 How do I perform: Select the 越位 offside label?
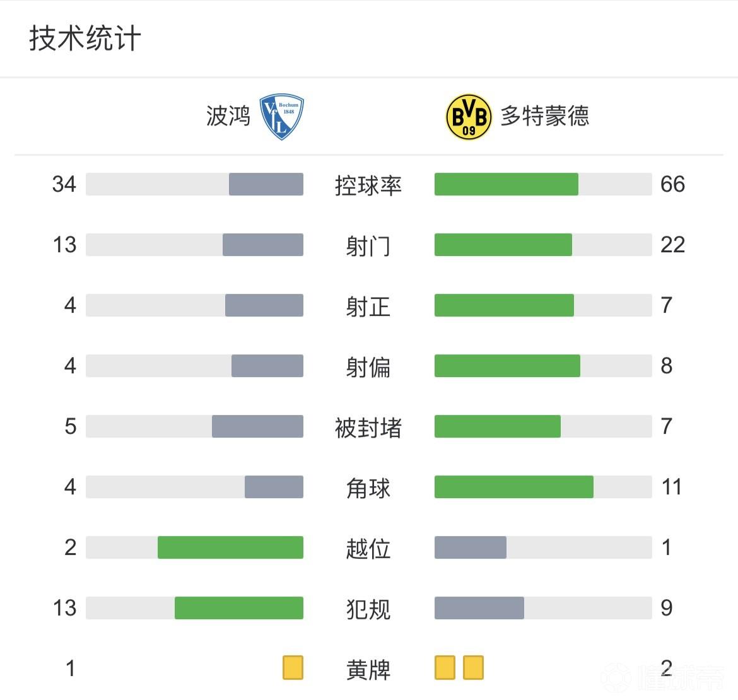point(368,548)
